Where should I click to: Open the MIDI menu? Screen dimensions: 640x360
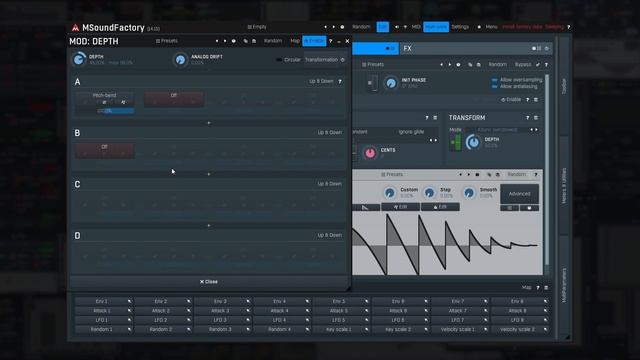[x=416, y=27]
